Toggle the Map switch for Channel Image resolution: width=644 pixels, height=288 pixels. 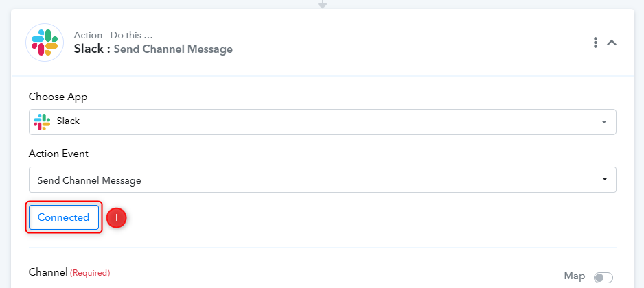[x=603, y=278]
